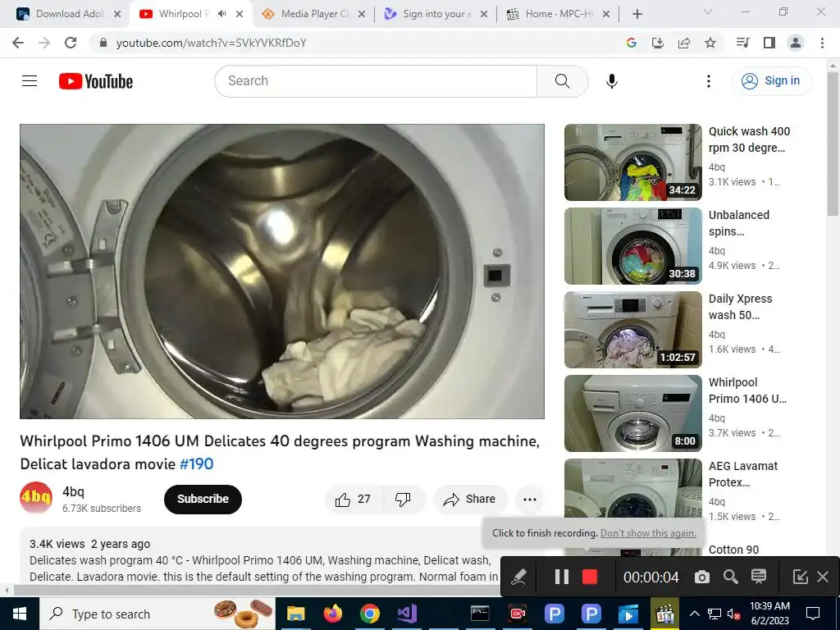The image size is (840, 630).
Task: Close the recorder toolbar
Action: (823, 577)
